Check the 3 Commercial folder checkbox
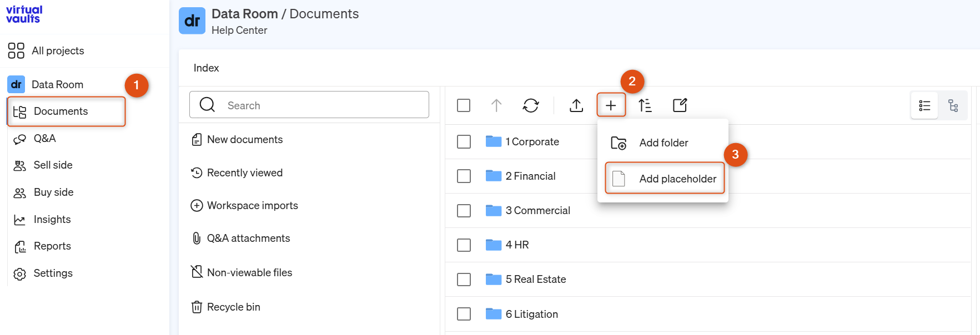Viewport: 980px width, 335px height. pos(464,211)
